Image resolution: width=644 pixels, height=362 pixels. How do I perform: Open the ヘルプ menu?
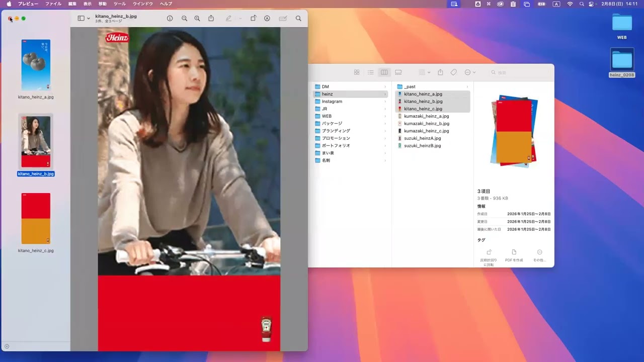[166, 4]
